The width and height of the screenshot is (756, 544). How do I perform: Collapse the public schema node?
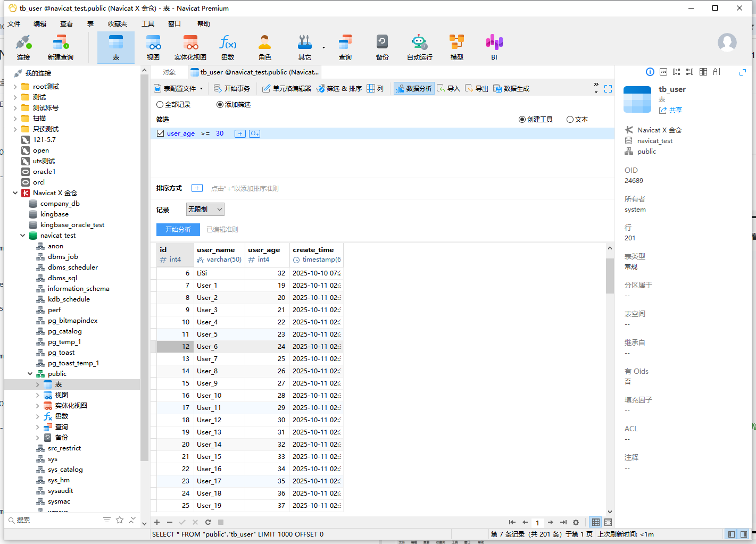[30, 374]
